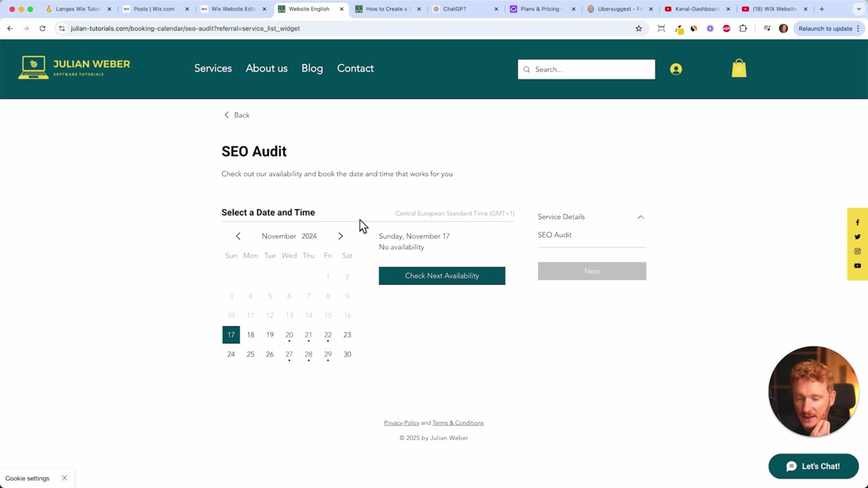The image size is (868, 488).
Task: Click the search magnifier icon
Action: point(527,69)
